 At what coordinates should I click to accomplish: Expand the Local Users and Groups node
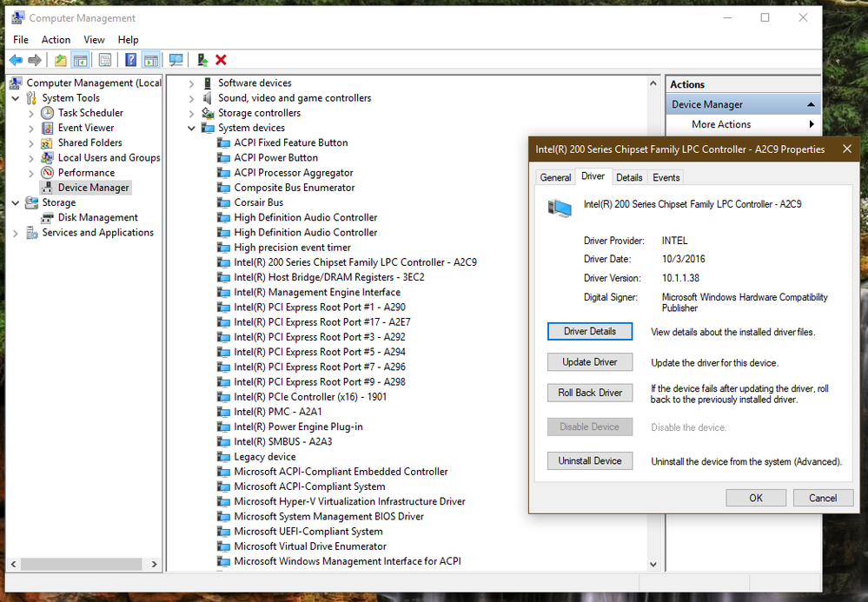point(31,158)
